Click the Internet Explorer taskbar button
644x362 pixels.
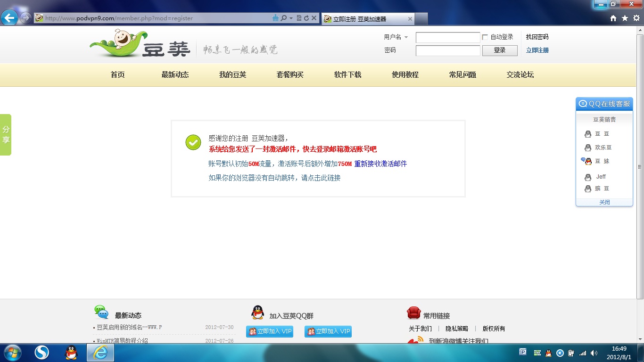tap(100, 353)
